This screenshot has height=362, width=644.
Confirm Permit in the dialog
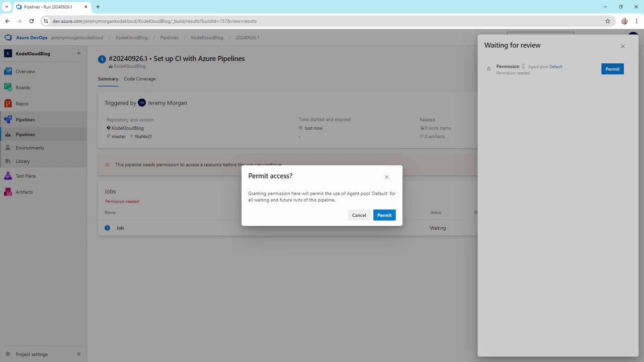tap(384, 215)
